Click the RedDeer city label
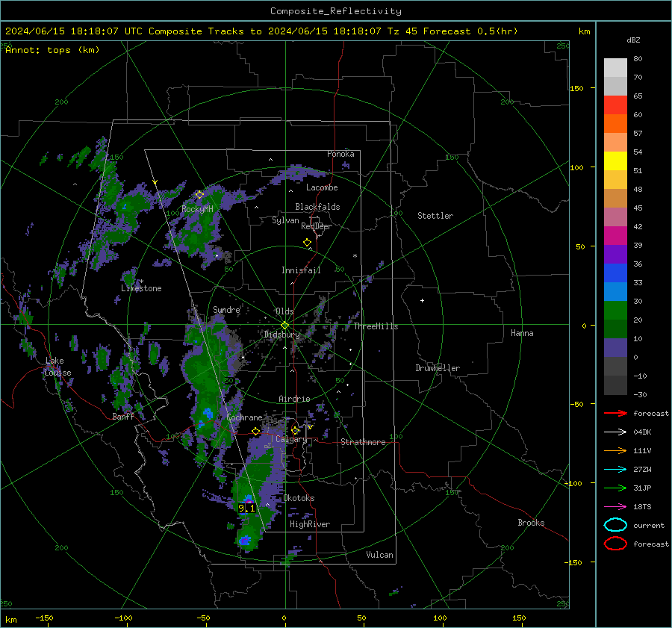 (317, 226)
